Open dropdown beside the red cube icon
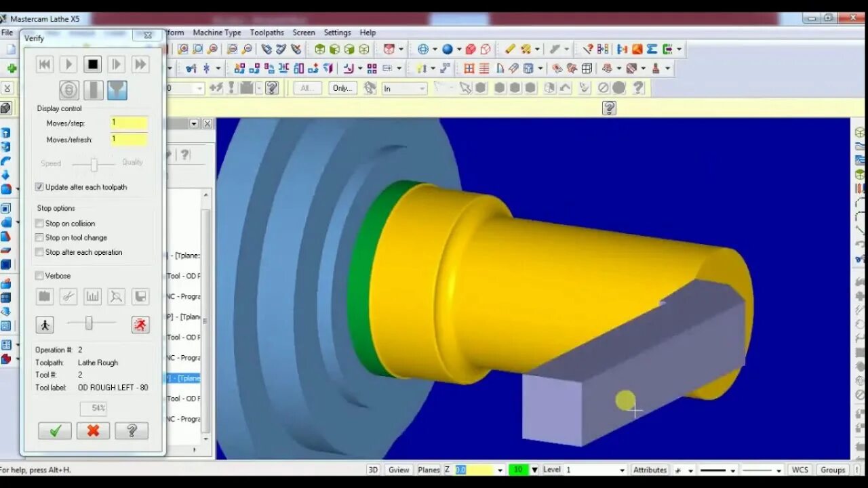868x488 pixels. tap(401, 49)
